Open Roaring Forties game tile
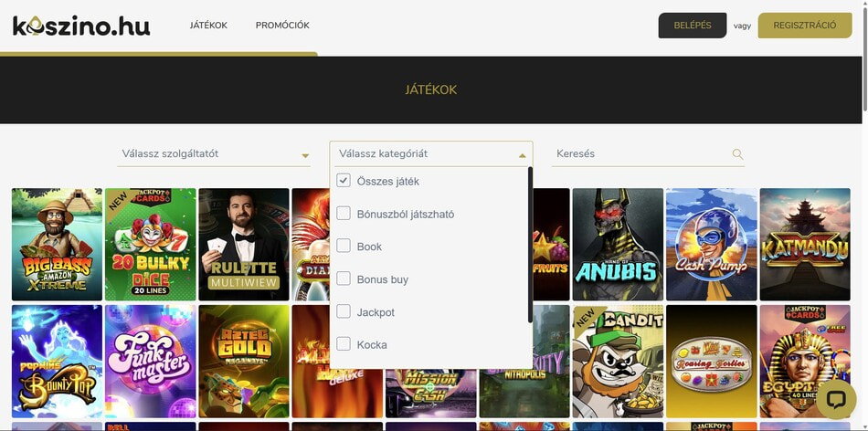This screenshot has height=431, width=868. 712,361
